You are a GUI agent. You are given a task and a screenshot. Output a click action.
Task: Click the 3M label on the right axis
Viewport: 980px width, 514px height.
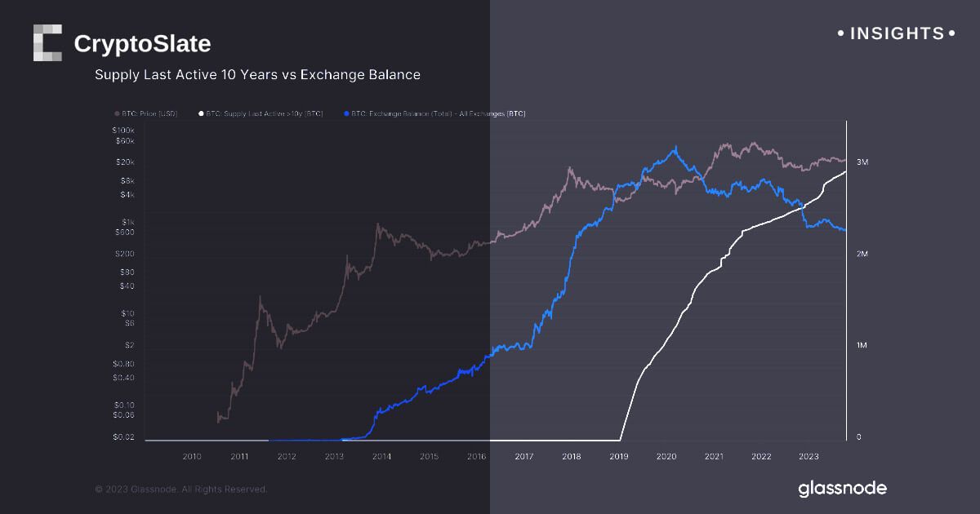[x=862, y=163]
